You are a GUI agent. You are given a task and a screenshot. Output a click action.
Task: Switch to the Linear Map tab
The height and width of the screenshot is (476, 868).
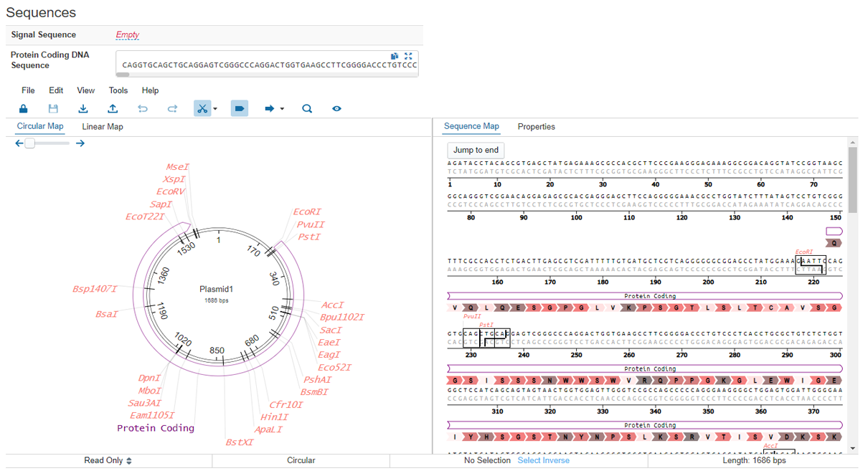click(x=102, y=126)
